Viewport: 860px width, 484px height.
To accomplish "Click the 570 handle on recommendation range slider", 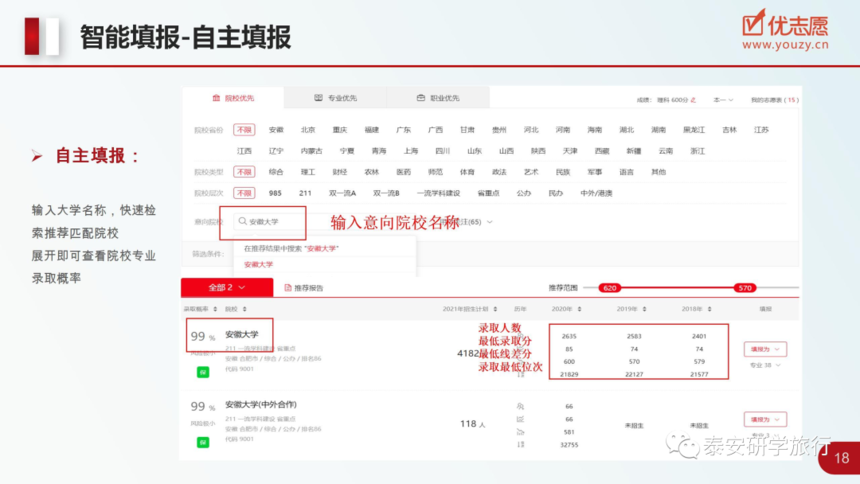I will coord(745,288).
